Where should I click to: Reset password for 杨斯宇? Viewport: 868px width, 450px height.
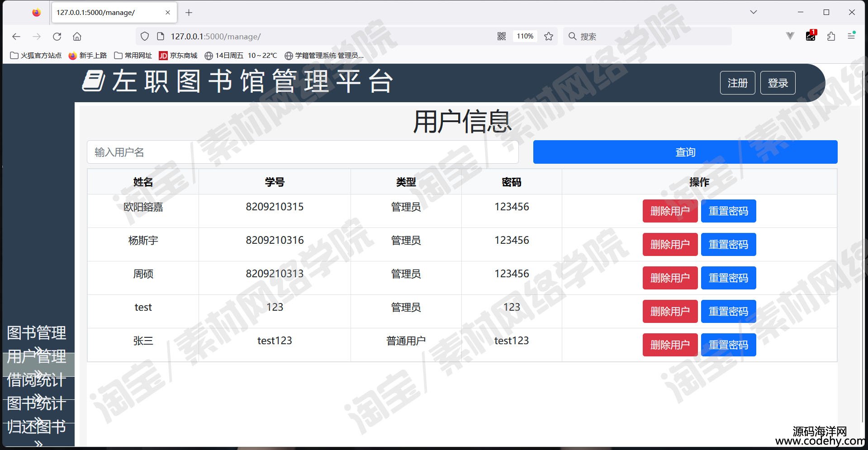pos(728,244)
